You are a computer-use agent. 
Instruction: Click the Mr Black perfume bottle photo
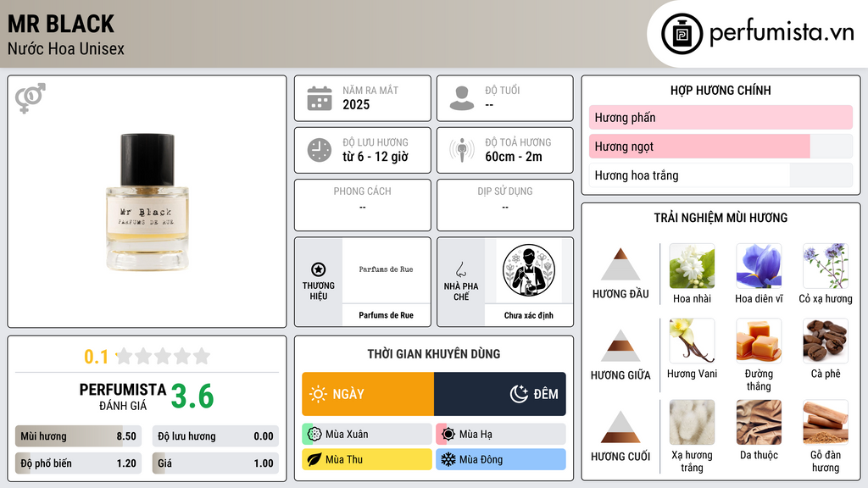[x=147, y=202]
